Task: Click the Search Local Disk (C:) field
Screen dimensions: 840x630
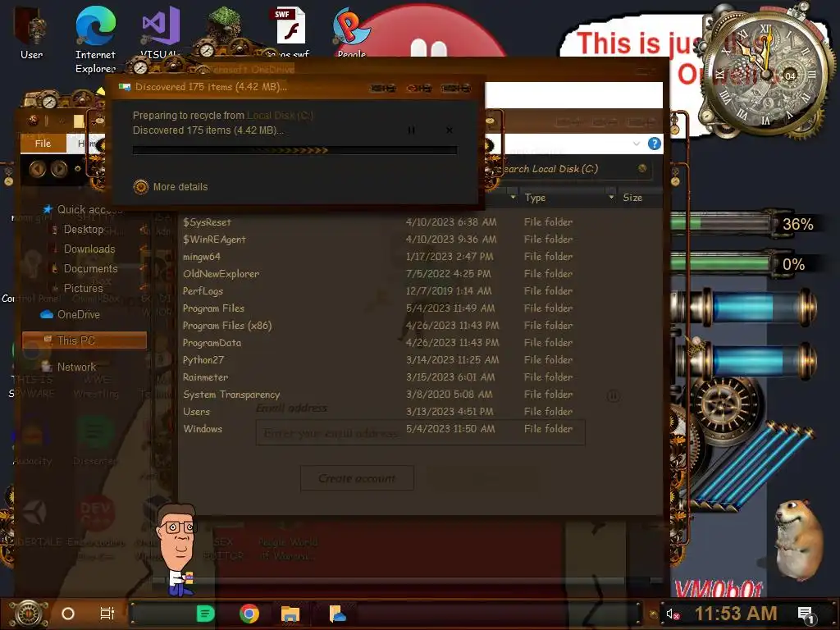Action: [573, 169]
